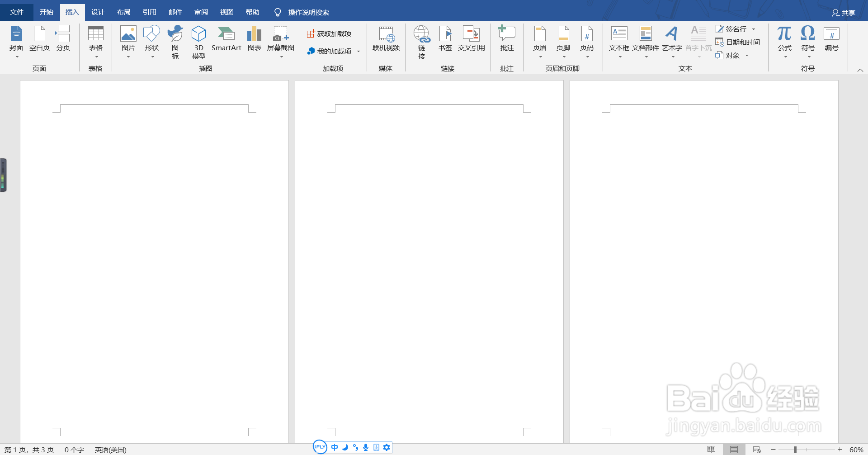
Task: Insert a page break (分页)
Action: point(63,39)
